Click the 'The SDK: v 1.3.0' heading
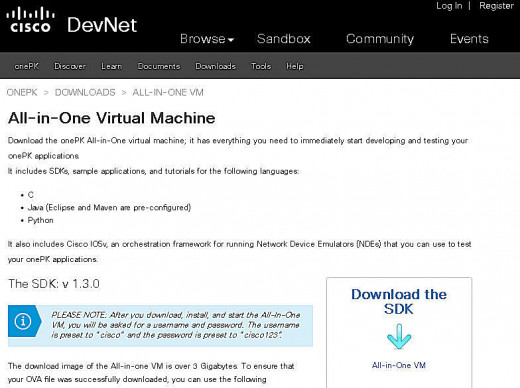 click(x=54, y=284)
